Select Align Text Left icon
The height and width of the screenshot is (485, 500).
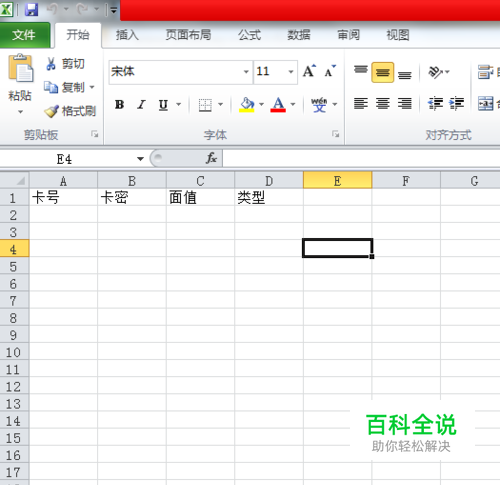pyautogui.click(x=361, y=104)
